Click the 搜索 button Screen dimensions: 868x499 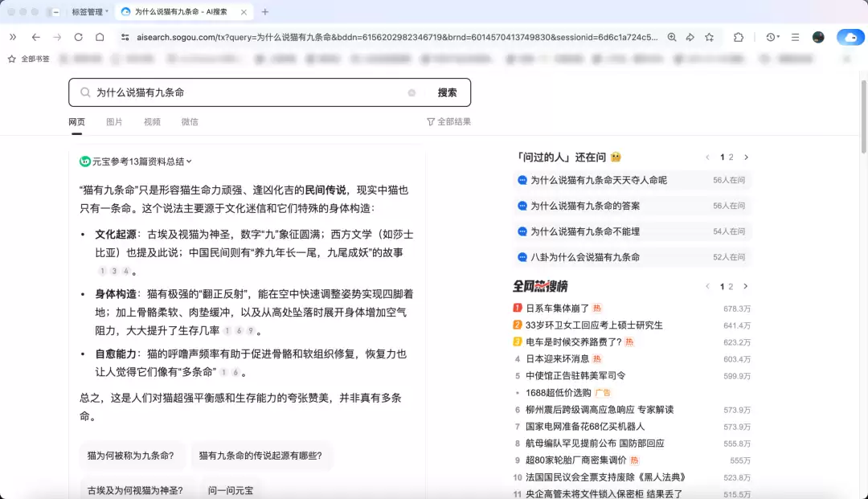click(x=448, y=92)
